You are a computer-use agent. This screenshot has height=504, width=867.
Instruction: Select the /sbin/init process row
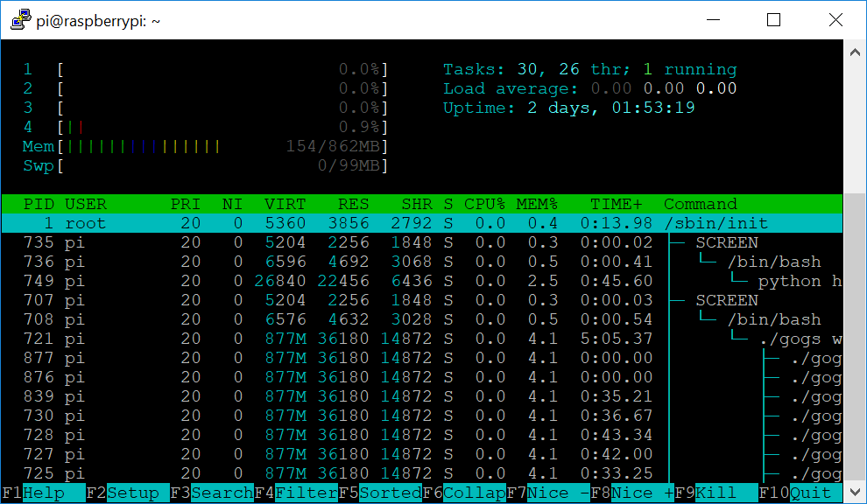[x=420, y=223]
